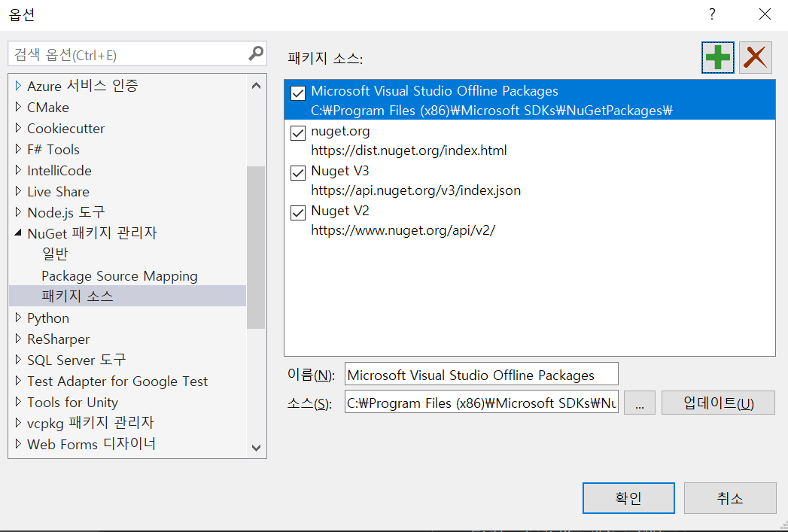Viewport: 788px width, 532px height.
Task: Click the 취소 button
Action: coord(730,498)
